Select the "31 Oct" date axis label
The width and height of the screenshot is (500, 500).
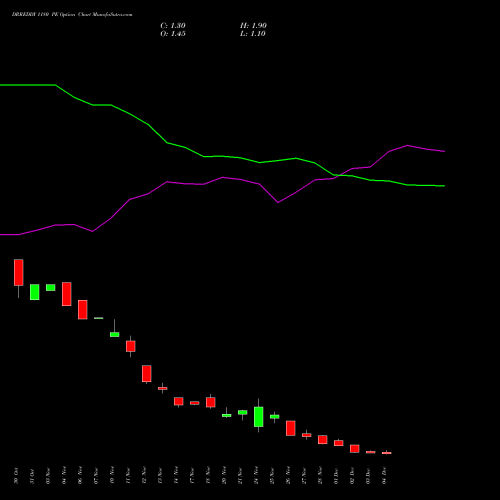(32, 475)
